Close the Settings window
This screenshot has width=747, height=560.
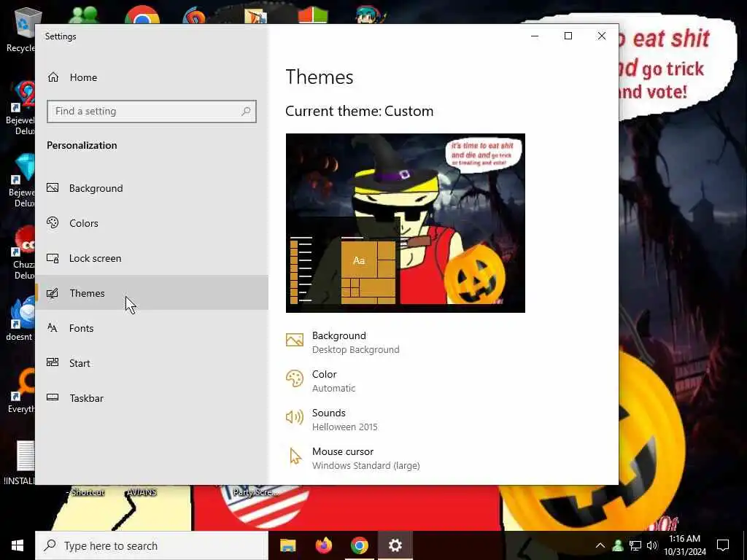[602, 36]
